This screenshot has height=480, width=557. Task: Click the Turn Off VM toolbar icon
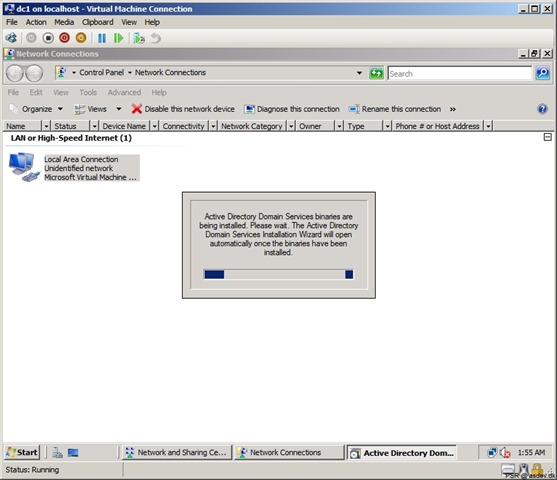pos(48,38)
